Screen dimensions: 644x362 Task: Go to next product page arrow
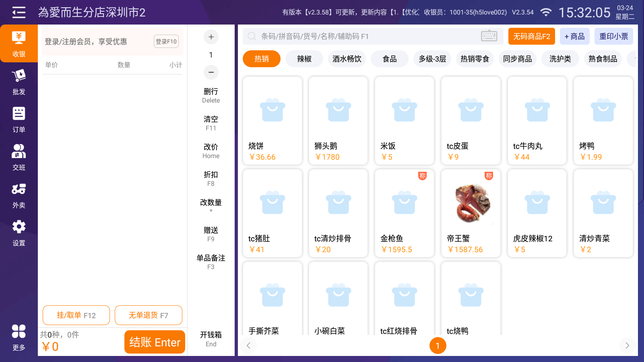627,346
